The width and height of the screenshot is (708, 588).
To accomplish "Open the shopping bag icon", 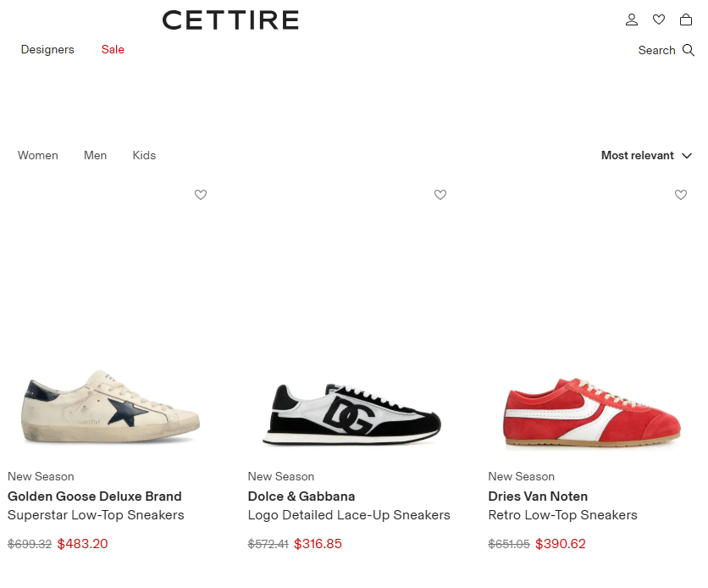I will pyautogui.click(x=686, y=19).
